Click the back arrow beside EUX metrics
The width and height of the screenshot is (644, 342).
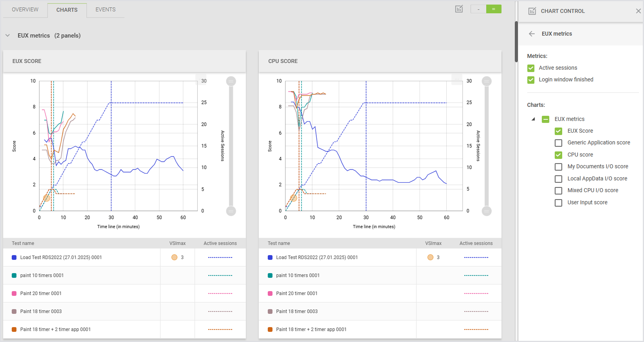(532, 34)
